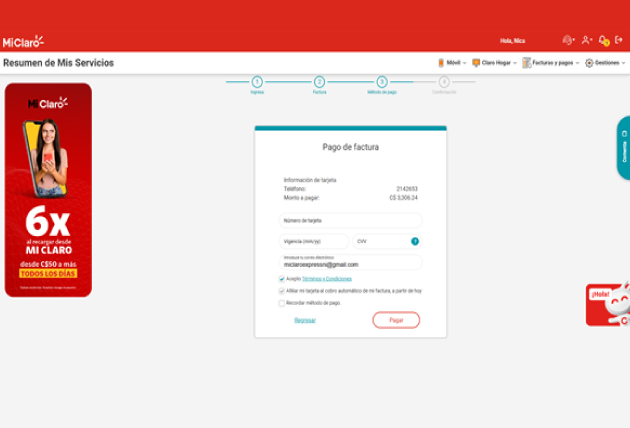The width and height of the screenshot is (630, 428).
Task: Focus the CVV input field
Action: (x=387, y=242)
